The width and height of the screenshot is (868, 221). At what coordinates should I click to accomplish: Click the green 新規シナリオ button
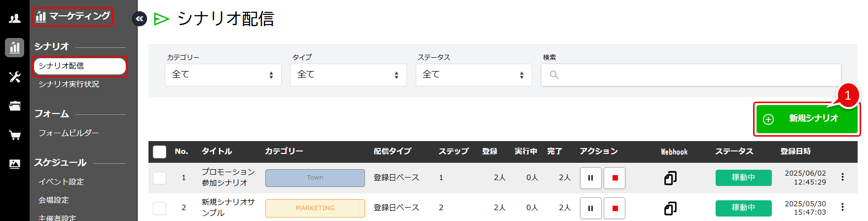pyautogui.click(x=806, y=119)
